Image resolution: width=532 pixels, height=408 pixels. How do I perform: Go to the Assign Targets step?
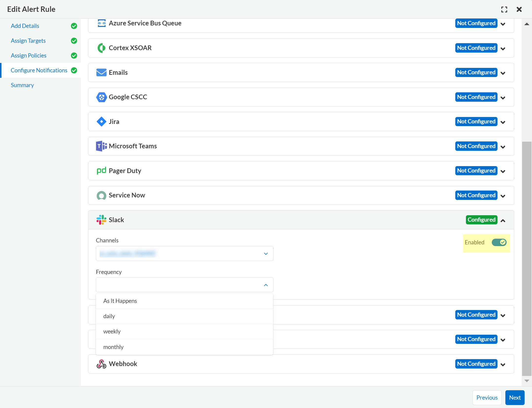pos(28,41)
